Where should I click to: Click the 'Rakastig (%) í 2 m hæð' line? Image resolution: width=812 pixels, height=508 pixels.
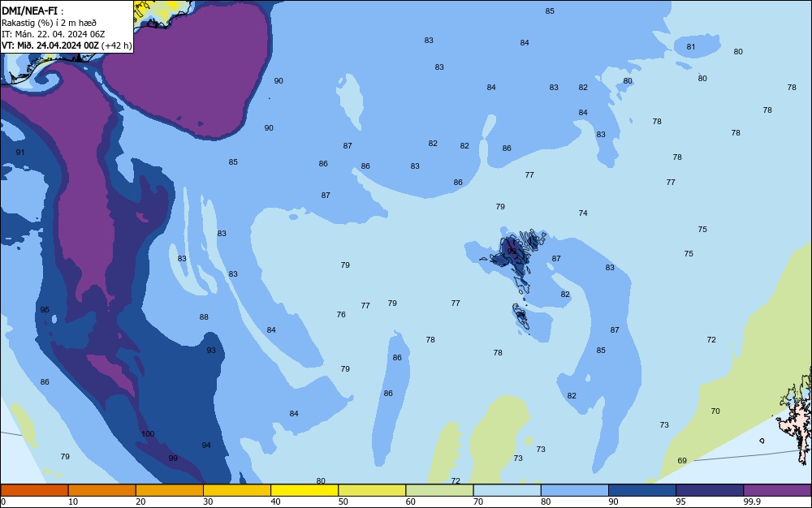pos(49,23)
